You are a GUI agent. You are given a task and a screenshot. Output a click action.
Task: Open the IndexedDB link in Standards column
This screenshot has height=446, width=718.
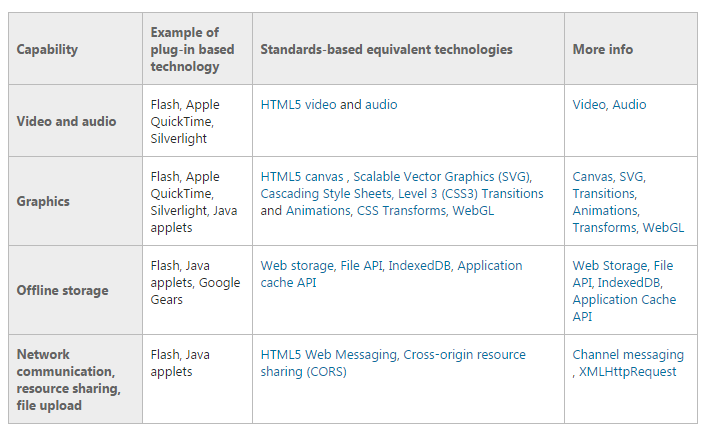(419, 266)
